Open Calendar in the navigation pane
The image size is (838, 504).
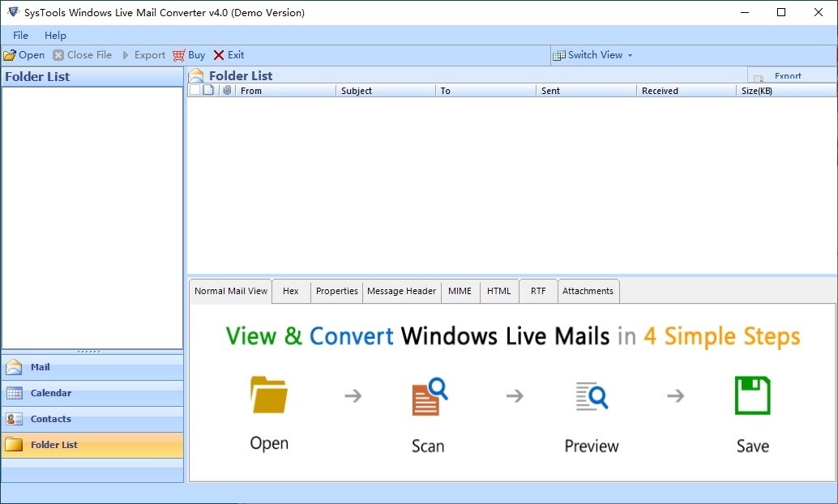click(92, 393)
